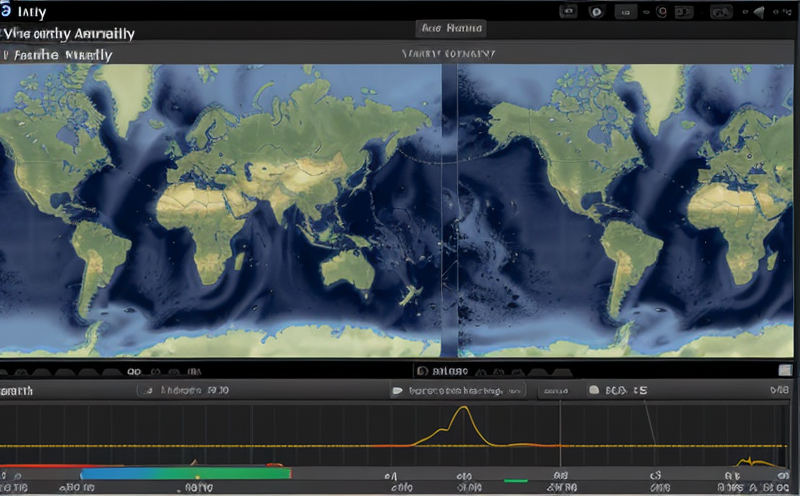The height and width of the screenshot is (496, 800).
Task: Click the peak of the yellow graph curve
Action: coord(461,408)
